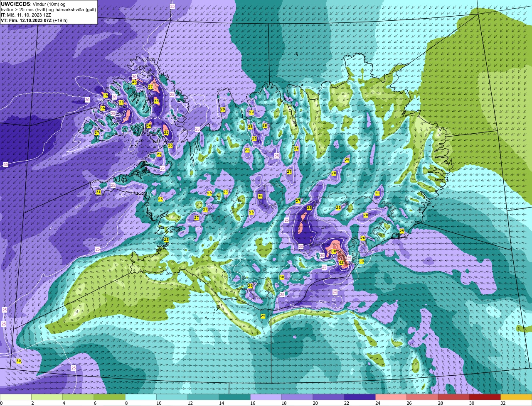Select the 14–16 m/s dark teal legend swatch
Image resolution: width=532 pixels, height=406 pixels.
234,397
